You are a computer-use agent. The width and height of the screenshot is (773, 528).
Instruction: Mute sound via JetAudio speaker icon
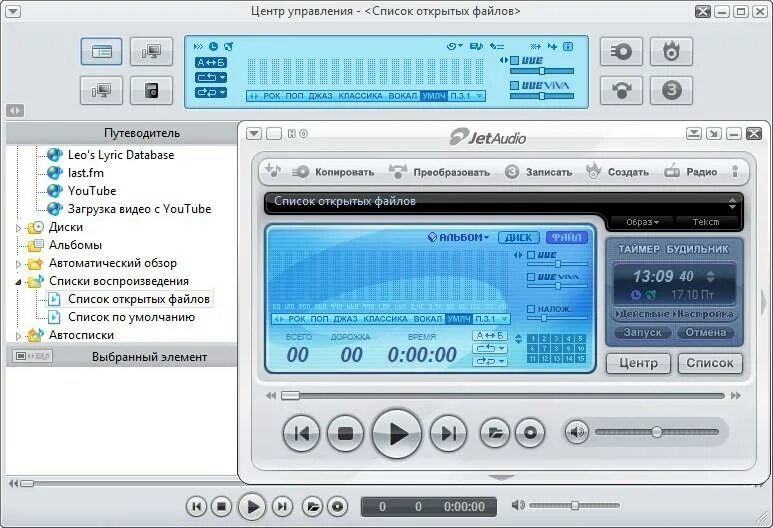click(576, 432)
